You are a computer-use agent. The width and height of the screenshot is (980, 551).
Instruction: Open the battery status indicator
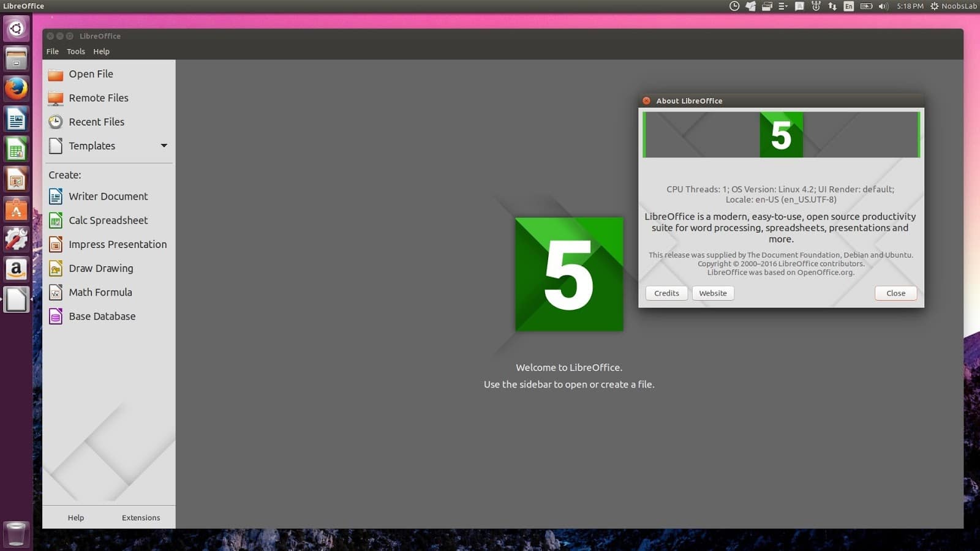pyautogui.click(x=866, y=6)
